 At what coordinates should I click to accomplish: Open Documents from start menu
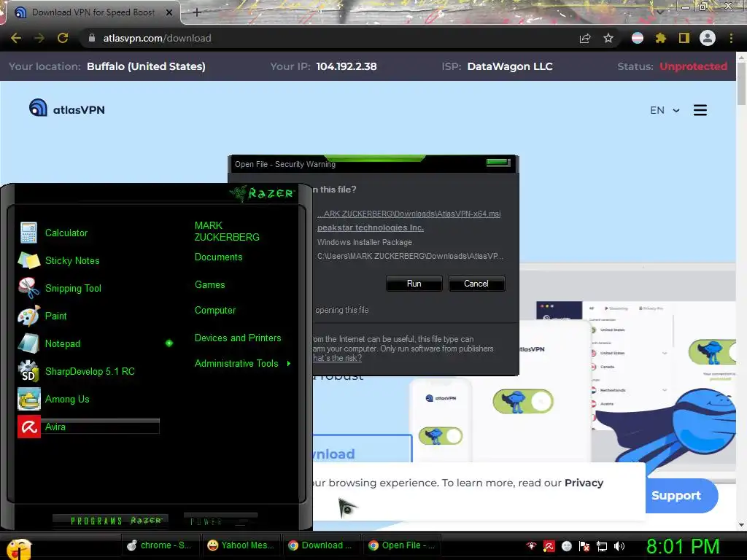click(219, 257)
